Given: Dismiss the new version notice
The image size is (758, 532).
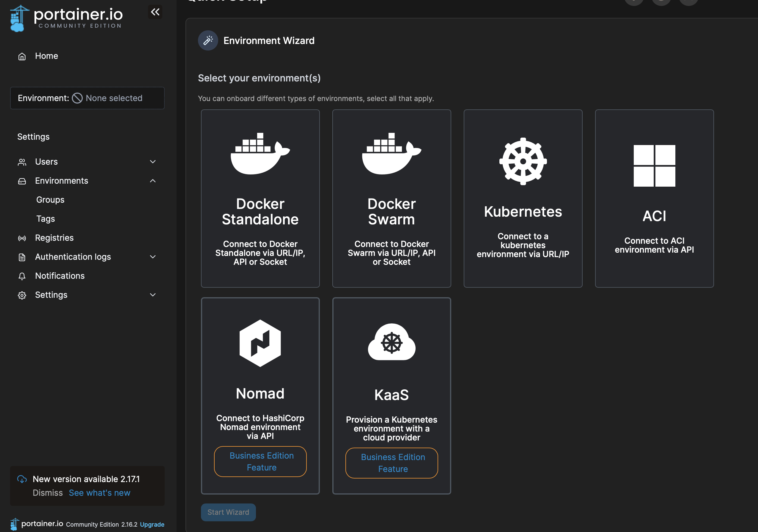Looking at the screenshot, I should [48, 493].
